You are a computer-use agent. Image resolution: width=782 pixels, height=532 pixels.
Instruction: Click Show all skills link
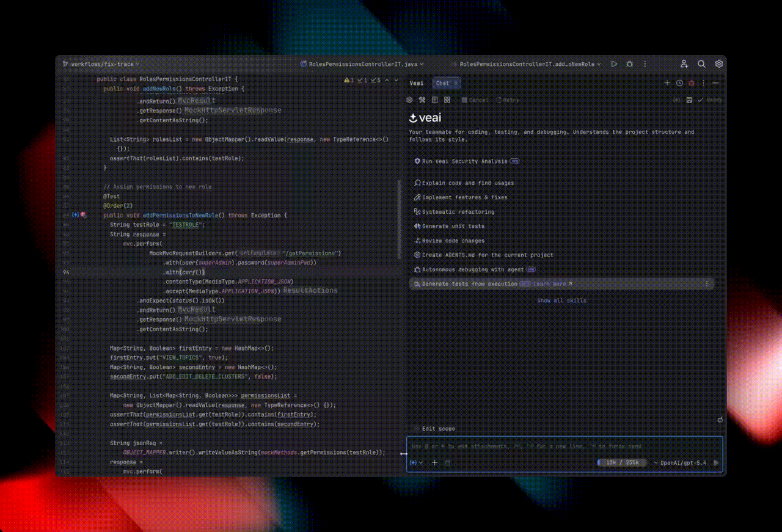click(561, 301)
